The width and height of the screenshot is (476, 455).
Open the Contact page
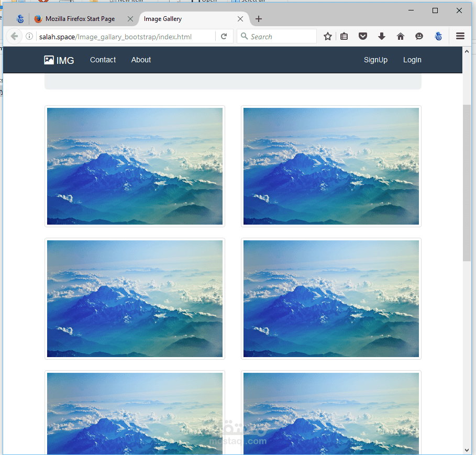[103, 60]
